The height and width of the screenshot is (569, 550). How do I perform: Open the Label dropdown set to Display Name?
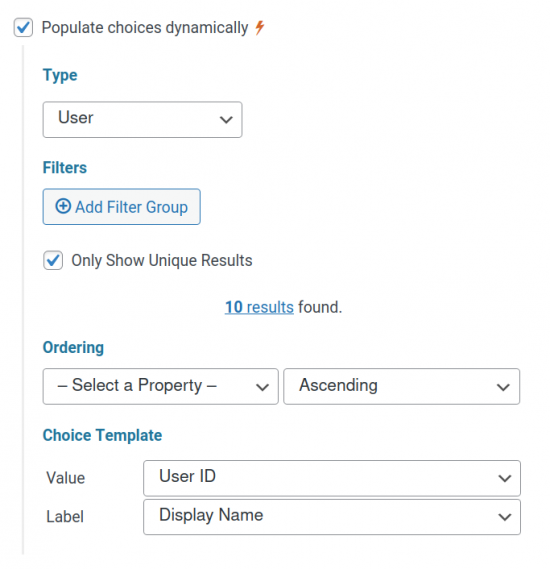pyautogui.click(x=332, y=517)
